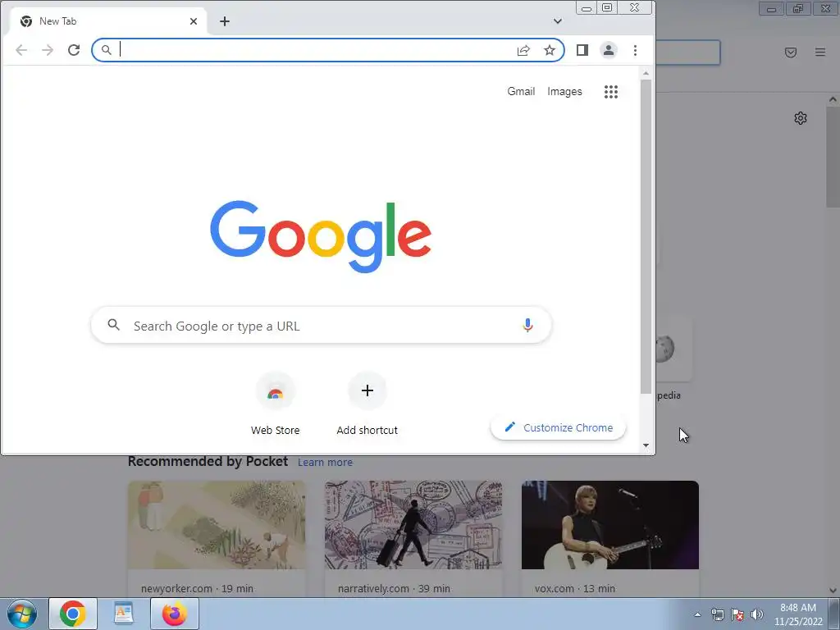Viewport: 840px width, 630px height.
Task: Reload the Chrome page
Action: tap(74, 50)
